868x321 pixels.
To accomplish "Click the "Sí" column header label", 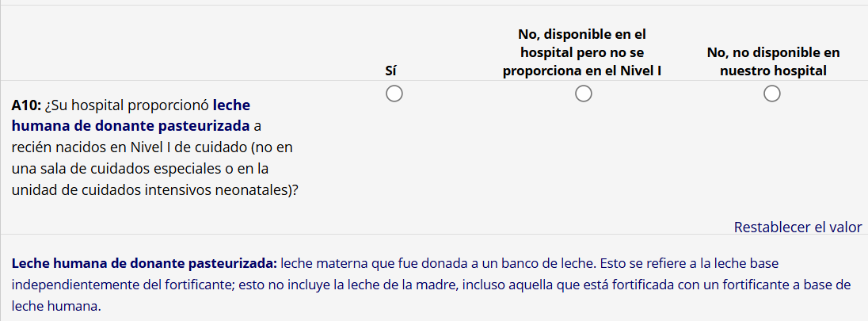I will coord(390,71).
